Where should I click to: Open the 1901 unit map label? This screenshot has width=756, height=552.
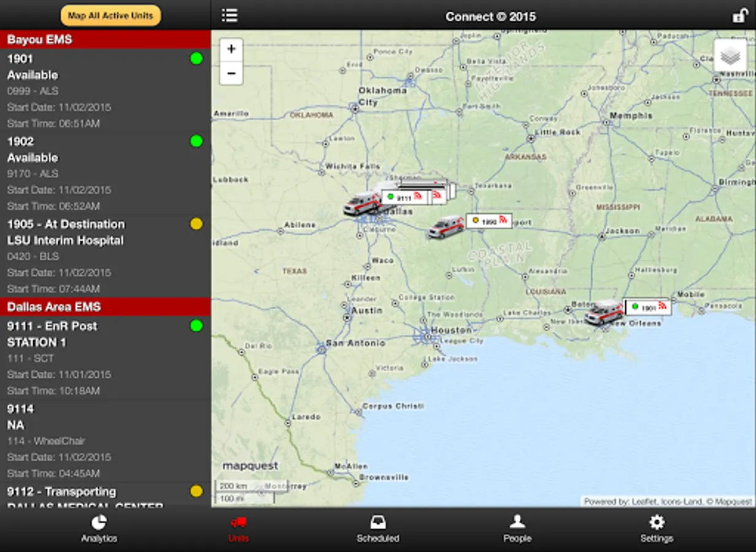click(648, 307)
